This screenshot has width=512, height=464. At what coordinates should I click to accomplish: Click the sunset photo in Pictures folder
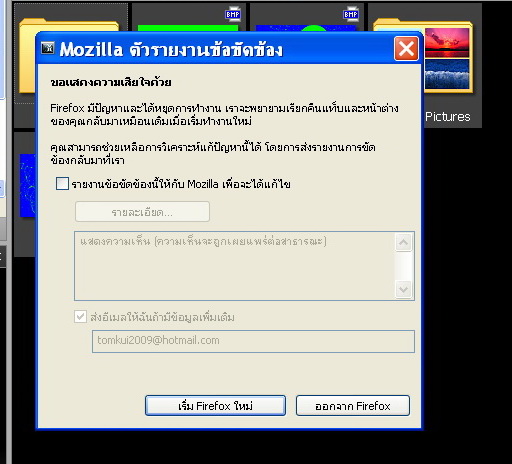(x=447, y=43)
